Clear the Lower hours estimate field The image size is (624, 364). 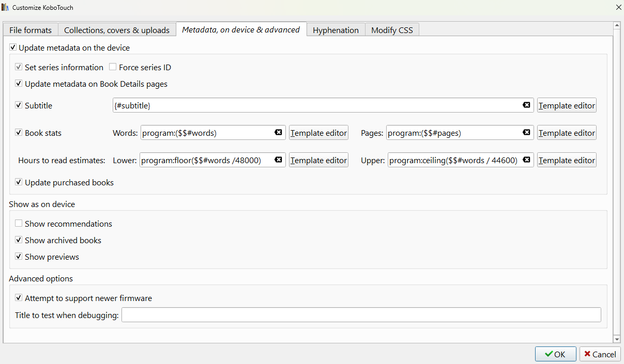point(278,160)
